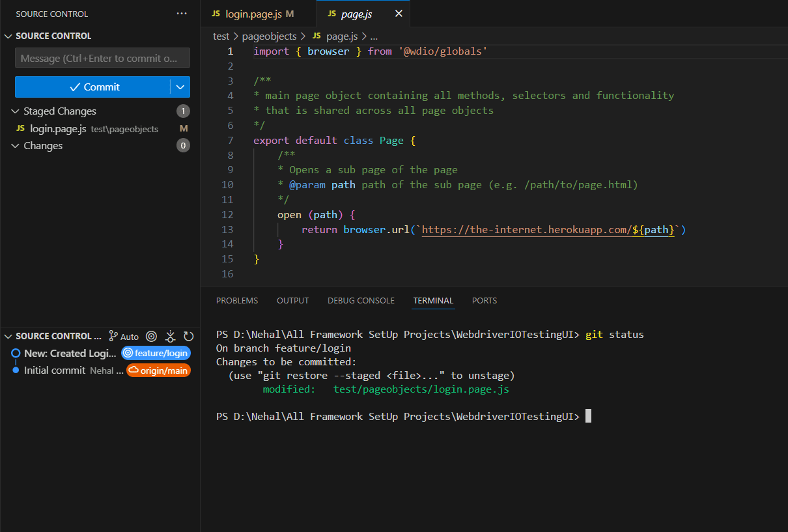This screenshot has height=532, width=788.
Task: Click 'export default class Page' on line 7
Action: click(329, 140)
